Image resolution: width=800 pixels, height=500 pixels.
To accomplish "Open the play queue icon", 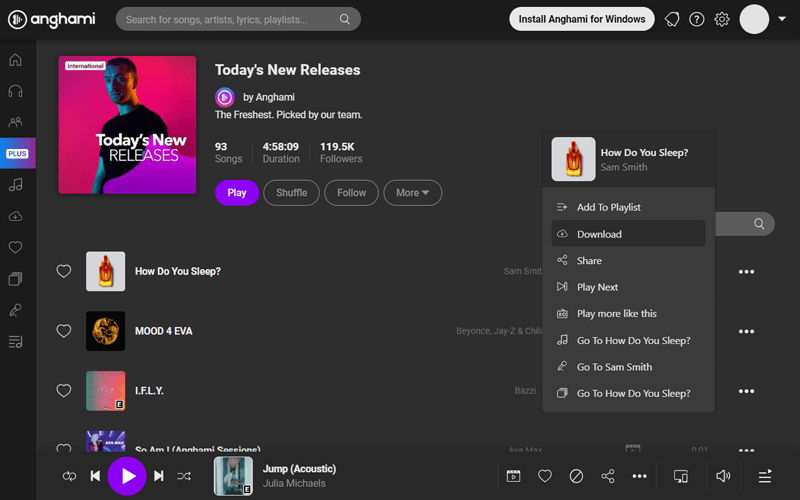I will pyautogui.click(x=765, y=476).
